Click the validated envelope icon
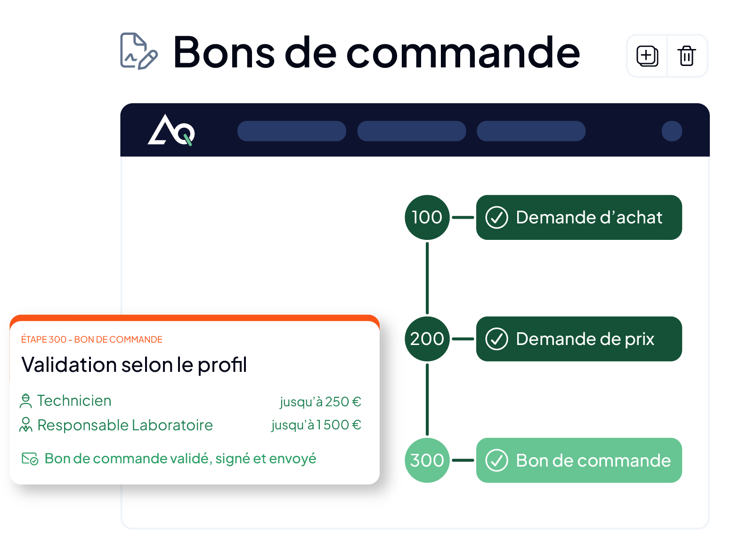 (30, 459)
